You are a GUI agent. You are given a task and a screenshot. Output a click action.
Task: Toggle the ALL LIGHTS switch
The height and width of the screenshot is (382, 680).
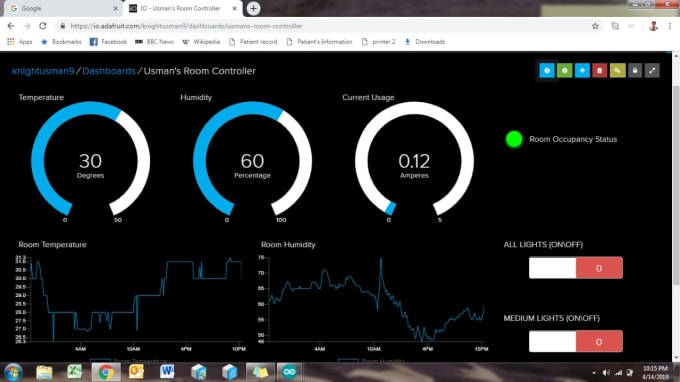click(575, 268)
